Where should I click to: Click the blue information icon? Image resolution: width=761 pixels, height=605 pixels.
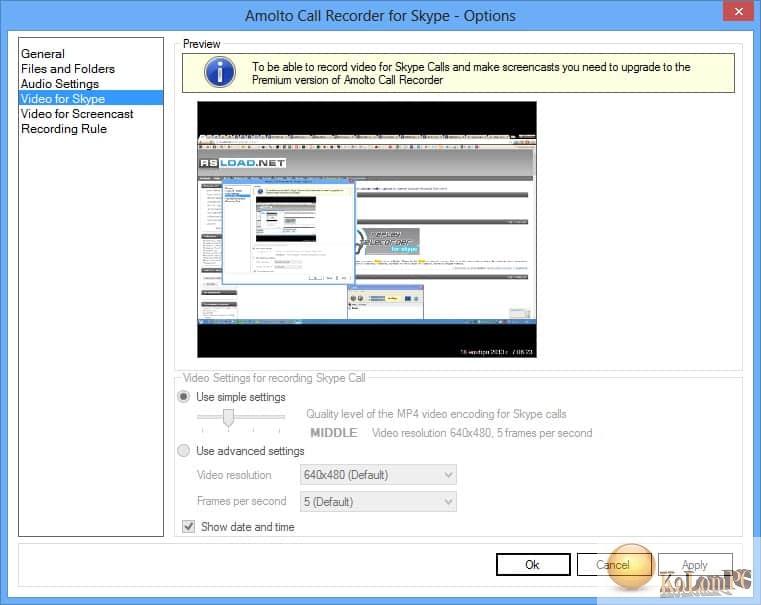click(x=220, y=73)
